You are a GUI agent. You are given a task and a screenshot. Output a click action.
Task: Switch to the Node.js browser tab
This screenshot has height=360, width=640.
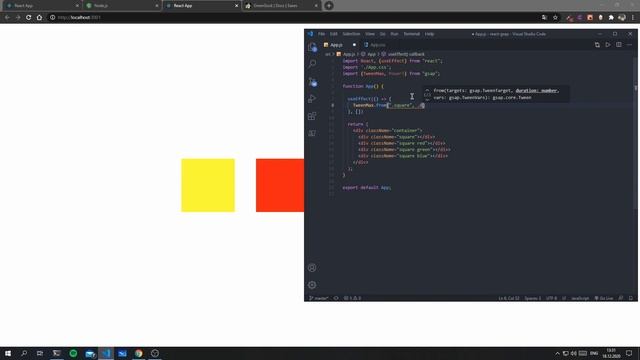tap(121, 6)
